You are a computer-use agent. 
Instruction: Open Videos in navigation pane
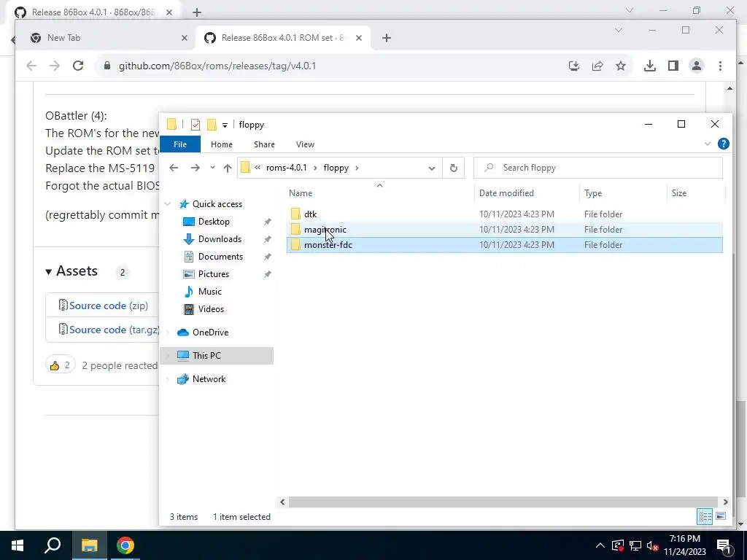click(x=211, y=309)
